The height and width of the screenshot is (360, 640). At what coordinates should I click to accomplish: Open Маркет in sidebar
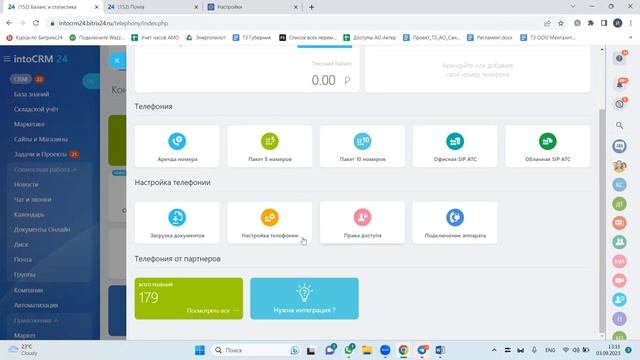pos(24,336)
